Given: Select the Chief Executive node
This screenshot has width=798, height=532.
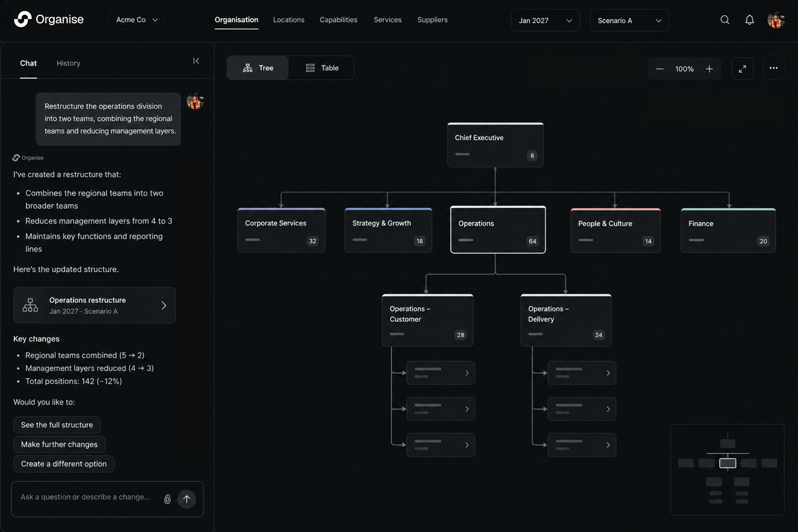Looking at the screenshot, I should [495, 145].
